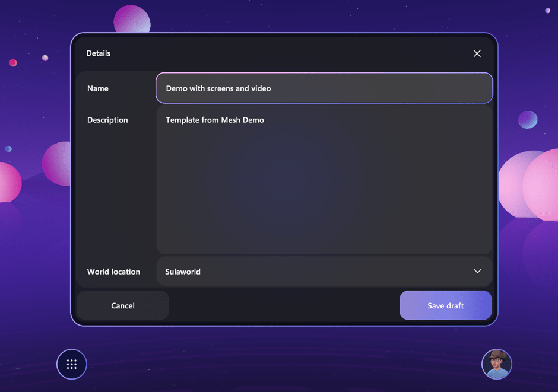Click the Name field label

tap(98, 88)
